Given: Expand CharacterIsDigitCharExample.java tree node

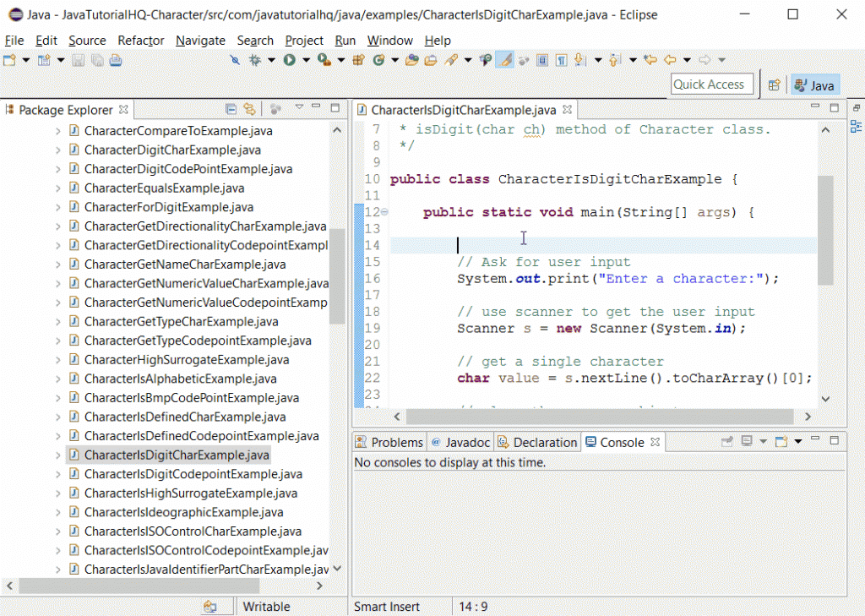Looking at the screenshot, I should [58, 455].
